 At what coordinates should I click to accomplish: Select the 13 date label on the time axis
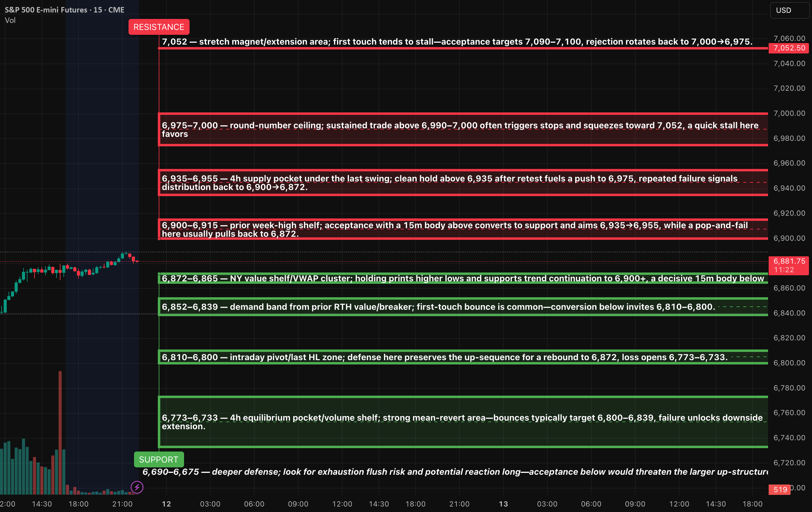click(x=503, y=503)
